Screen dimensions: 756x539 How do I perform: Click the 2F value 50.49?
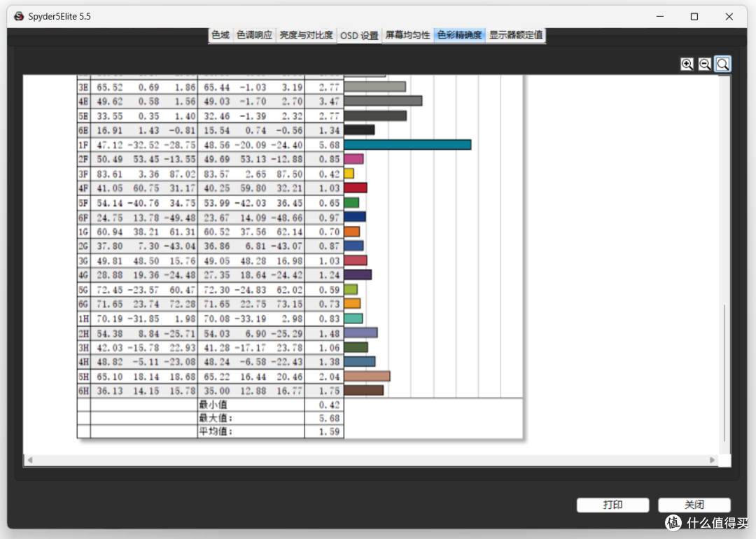click(109, 159)
